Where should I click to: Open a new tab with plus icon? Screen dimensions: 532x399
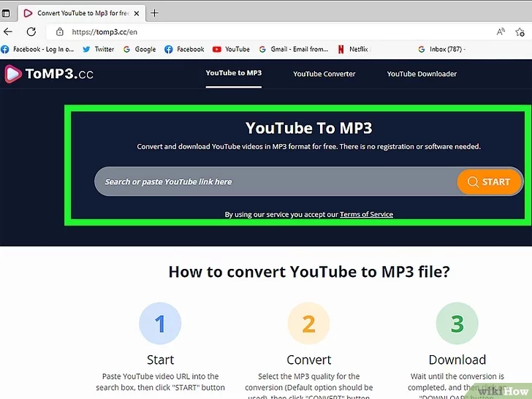154,13
